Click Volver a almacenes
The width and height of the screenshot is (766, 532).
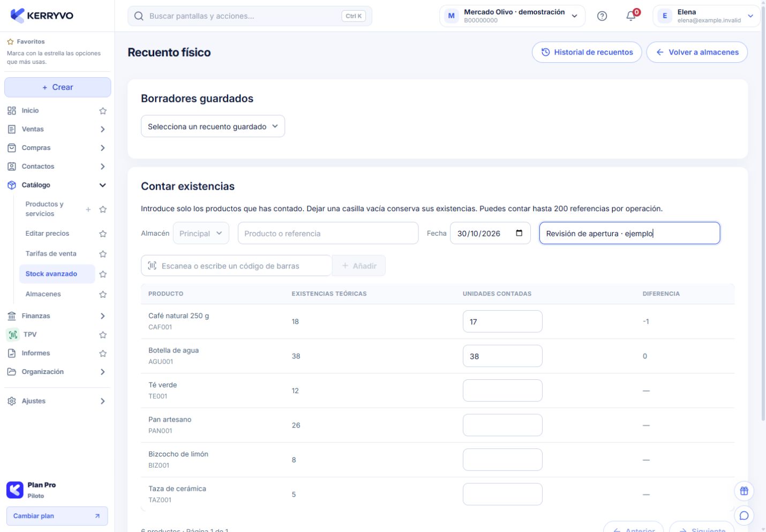pos(697,52)
